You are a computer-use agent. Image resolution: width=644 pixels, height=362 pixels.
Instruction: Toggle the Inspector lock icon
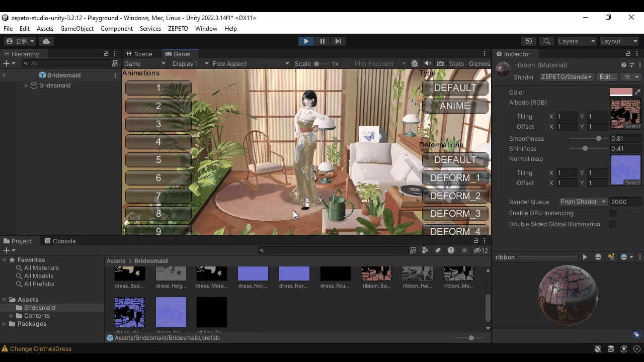click(x=628, y=54)
